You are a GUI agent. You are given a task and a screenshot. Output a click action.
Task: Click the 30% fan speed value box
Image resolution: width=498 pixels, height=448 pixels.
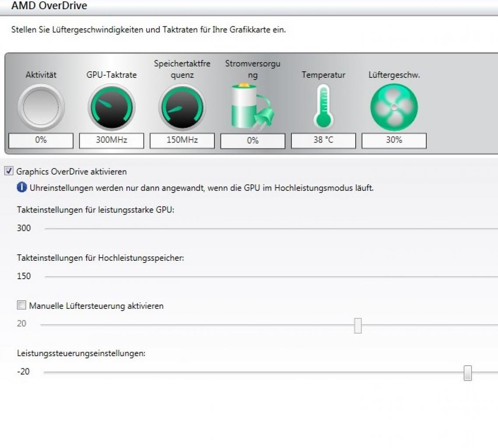click(x=394, y=140)
